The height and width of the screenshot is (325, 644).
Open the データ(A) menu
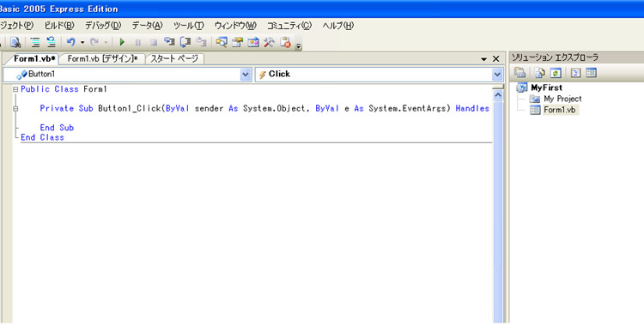click(147, 26)
